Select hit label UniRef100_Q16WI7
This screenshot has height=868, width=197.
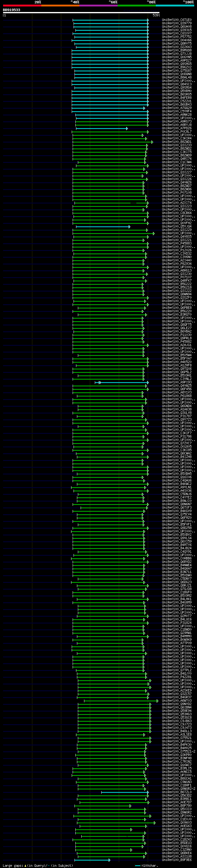coord(177,765)
